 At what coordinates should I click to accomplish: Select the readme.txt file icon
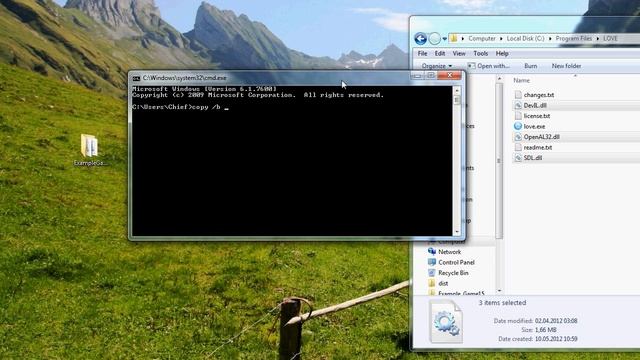(518, 147)
